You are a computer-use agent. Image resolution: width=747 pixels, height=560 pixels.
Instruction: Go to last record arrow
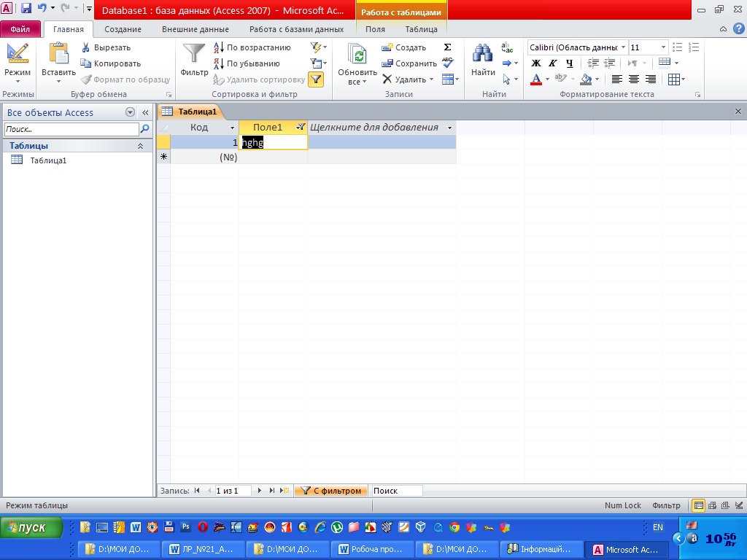tap(271, 491)
